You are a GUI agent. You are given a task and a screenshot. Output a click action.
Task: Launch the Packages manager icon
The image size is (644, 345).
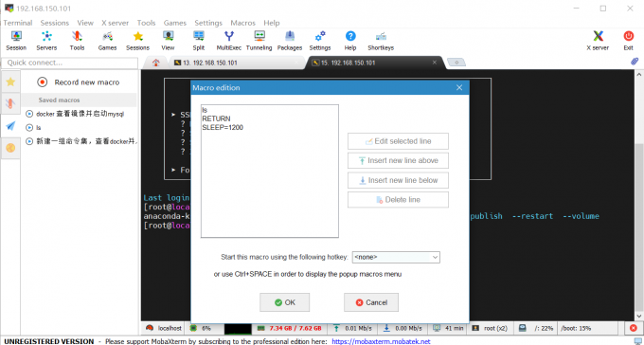click(290, 41)
